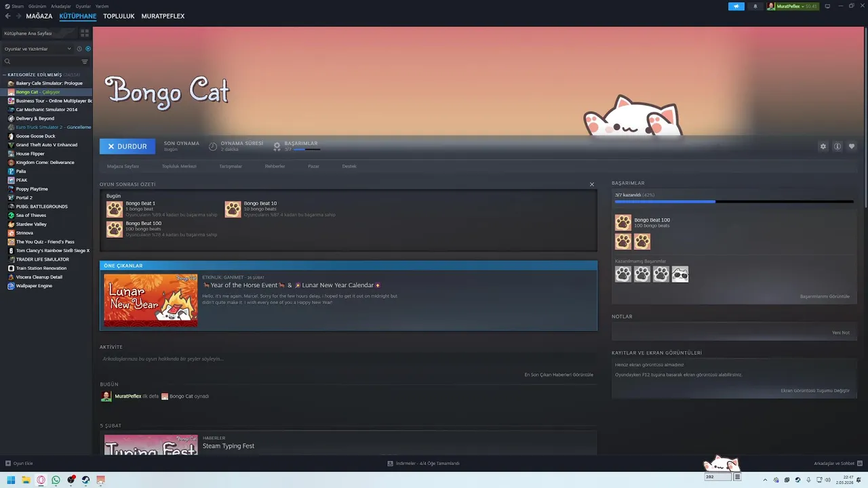Screen dimensions: 868x488
Task: Open advanced filter options icon
Action: [85, 62]
